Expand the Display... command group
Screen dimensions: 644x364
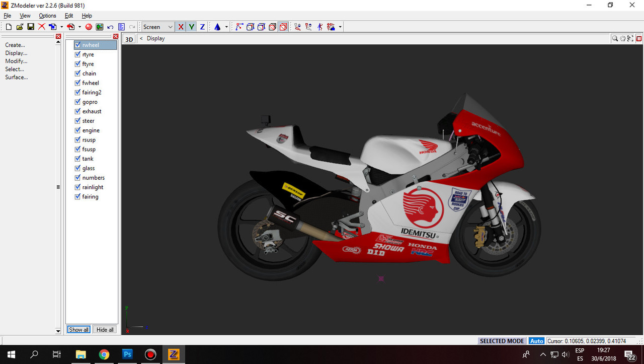coord(16,53)
